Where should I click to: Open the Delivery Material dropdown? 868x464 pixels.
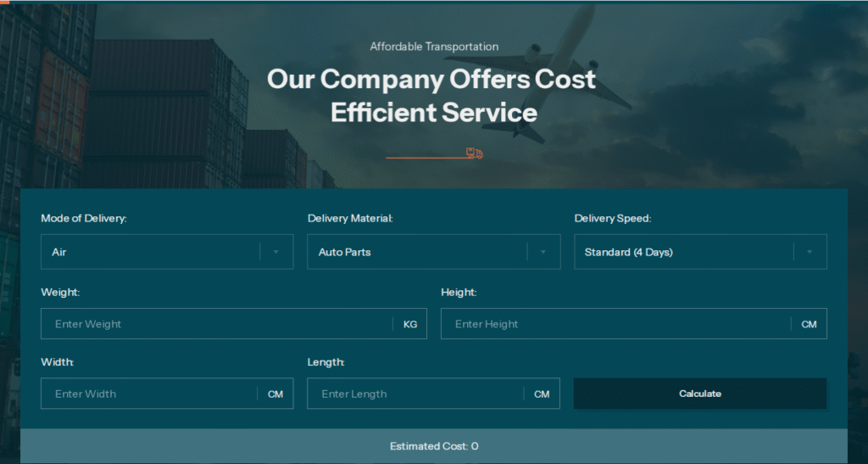[x=433, y=252]
